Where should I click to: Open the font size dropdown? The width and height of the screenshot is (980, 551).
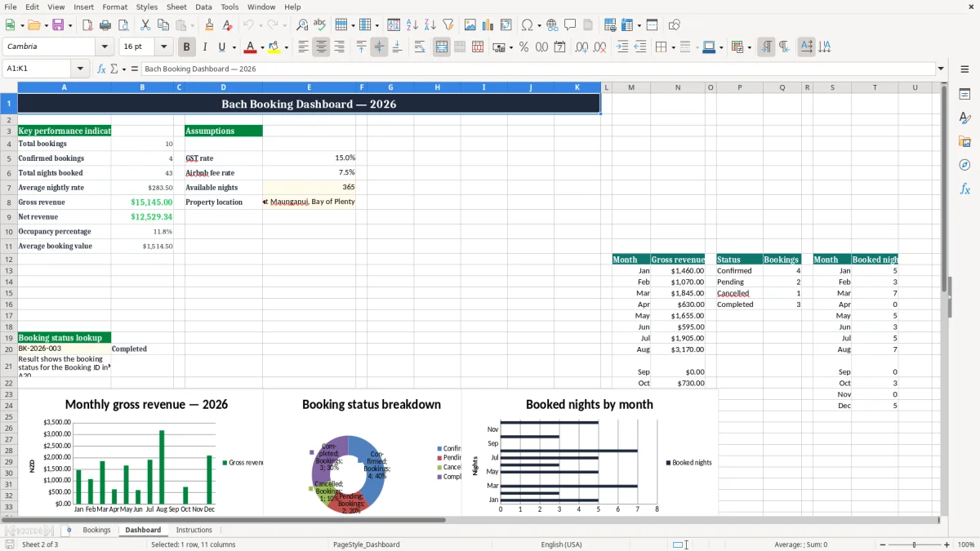pos(163,47)
